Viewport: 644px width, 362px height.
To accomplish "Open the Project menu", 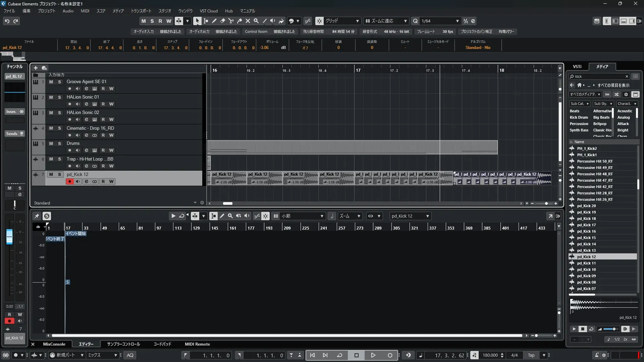I will (46, 11).
